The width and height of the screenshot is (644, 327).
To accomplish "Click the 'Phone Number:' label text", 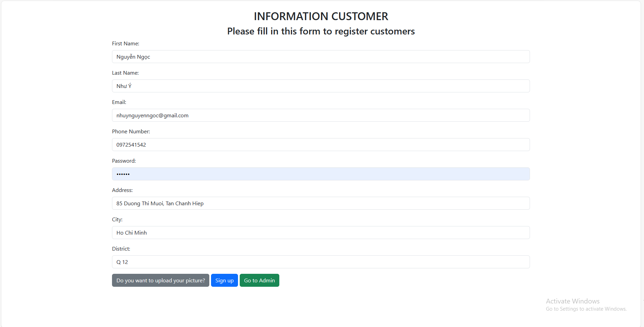I will coord(131,132).
